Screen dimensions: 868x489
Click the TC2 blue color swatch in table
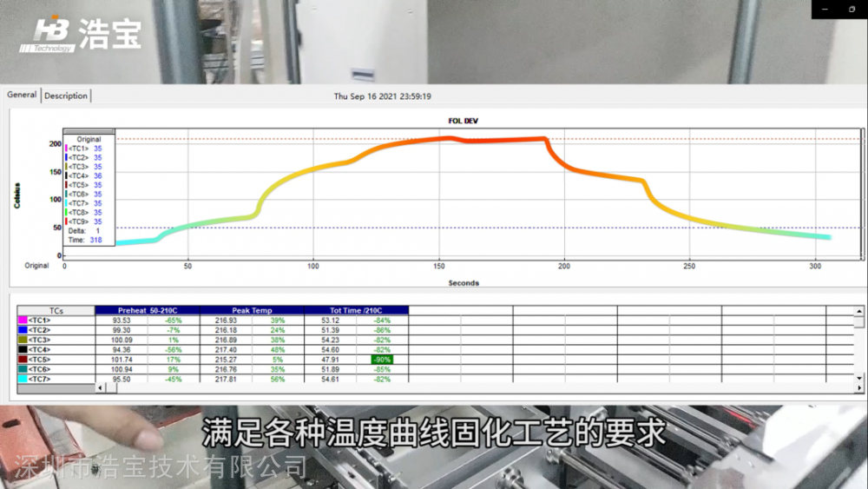pos(23,330)
